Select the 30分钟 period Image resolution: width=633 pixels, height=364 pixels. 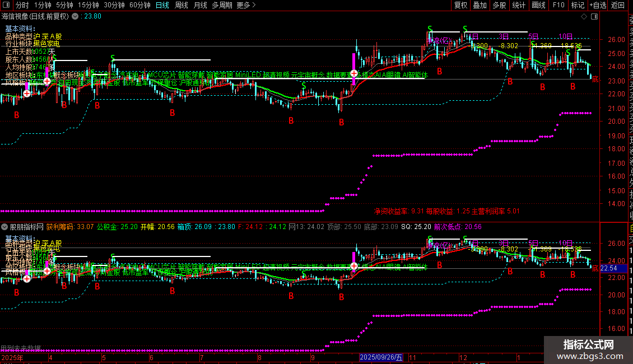click(x=114, y=5)
